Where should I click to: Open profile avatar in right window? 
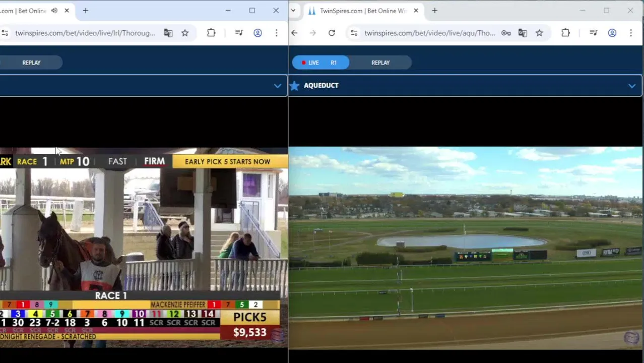pos(612,33)
